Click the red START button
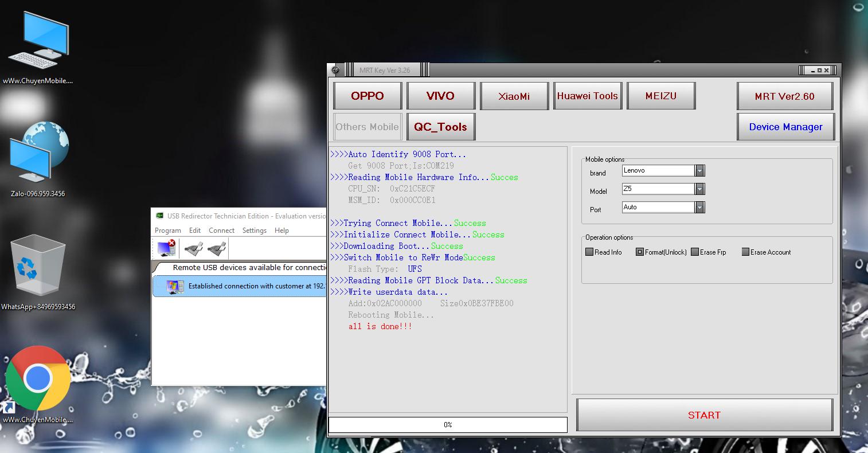This screenshot has width=868, height=453. coord(705,415)
